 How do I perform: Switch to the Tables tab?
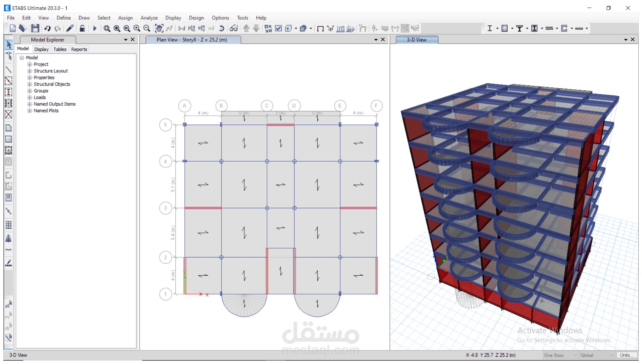[60, 49]
